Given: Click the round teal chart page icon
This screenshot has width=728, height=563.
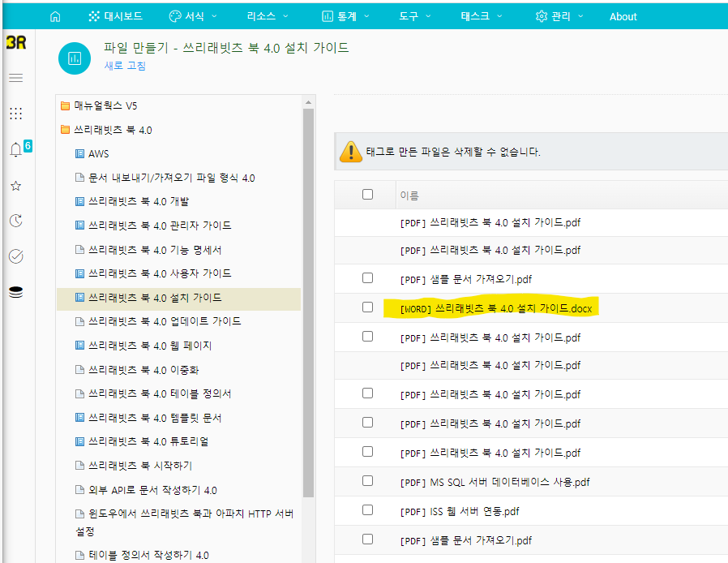Looking at the screenshot, I should point(75,58).
